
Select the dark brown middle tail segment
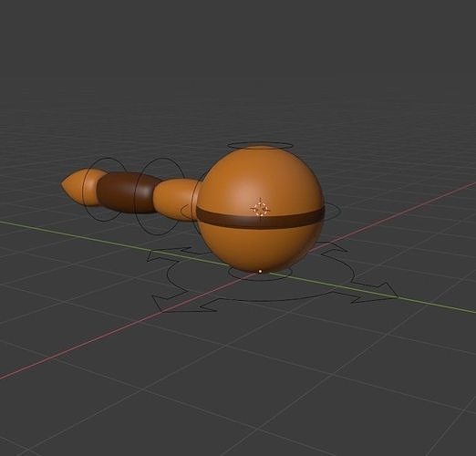point(128,192)
